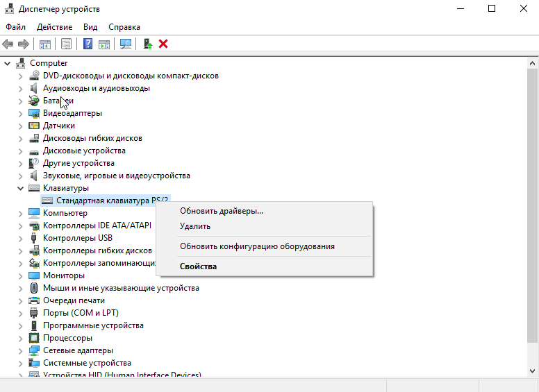Click the action pane toolbar icon
The width and height of the screenshot is (539, 392).
click(x=104, y=44)
